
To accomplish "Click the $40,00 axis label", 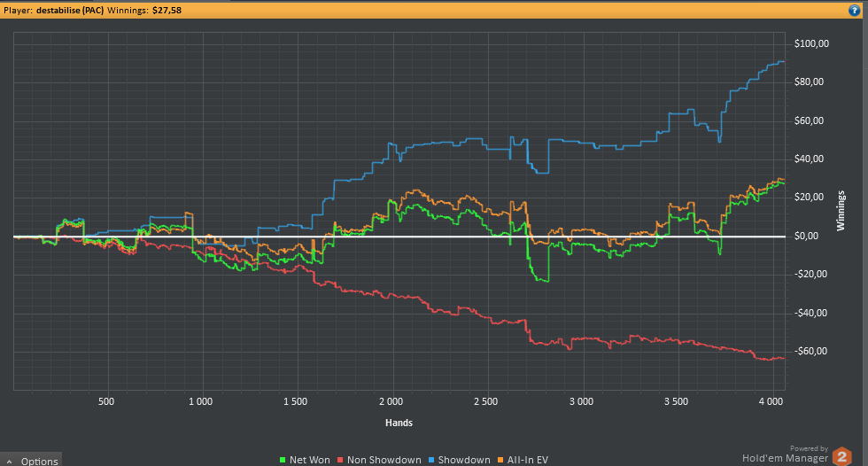I will (809, 159).
